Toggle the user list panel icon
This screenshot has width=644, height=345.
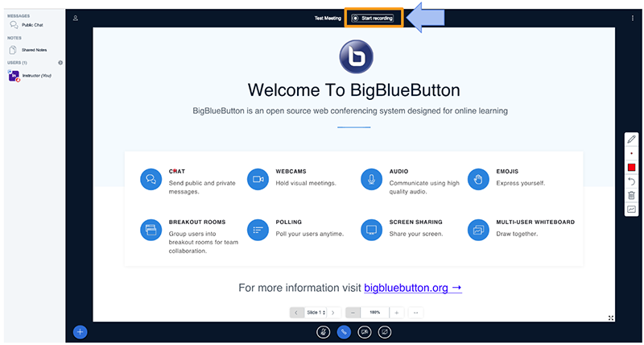(76, 18)
